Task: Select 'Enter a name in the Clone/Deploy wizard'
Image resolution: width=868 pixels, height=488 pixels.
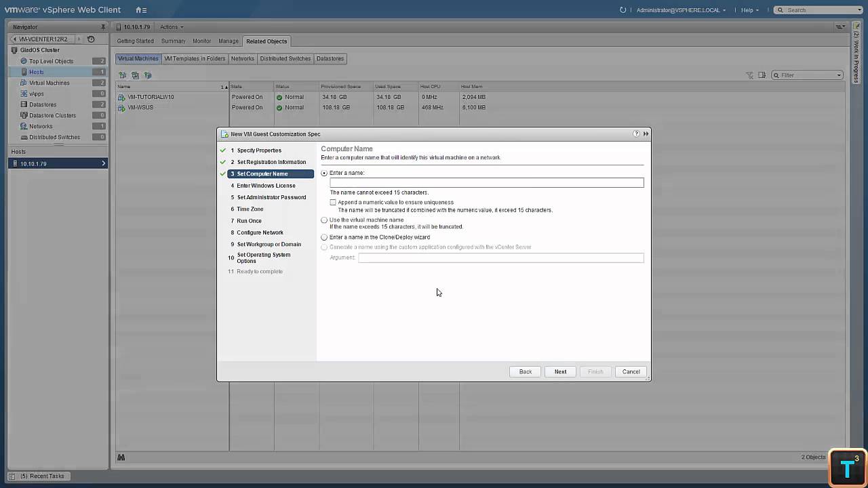Action: coord(324,237)
